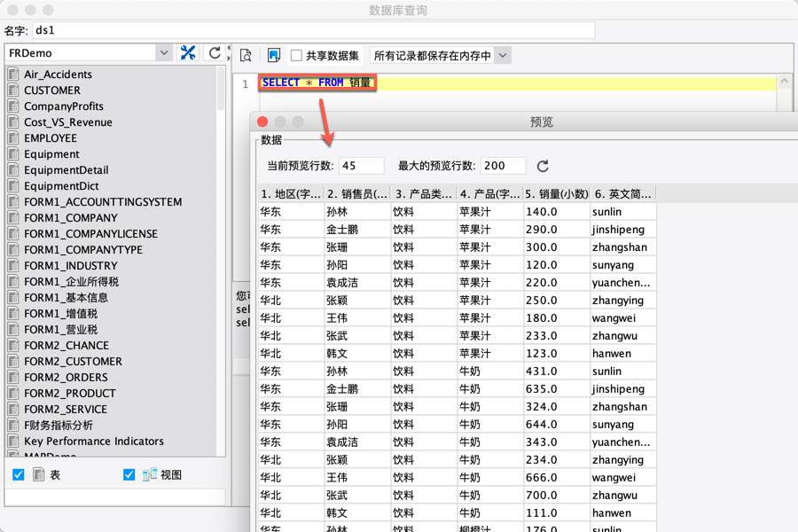Click the 最大的预览行数 field showing 200
The height and width of the screenshot is (532, 798).
[x=503, y=166]
